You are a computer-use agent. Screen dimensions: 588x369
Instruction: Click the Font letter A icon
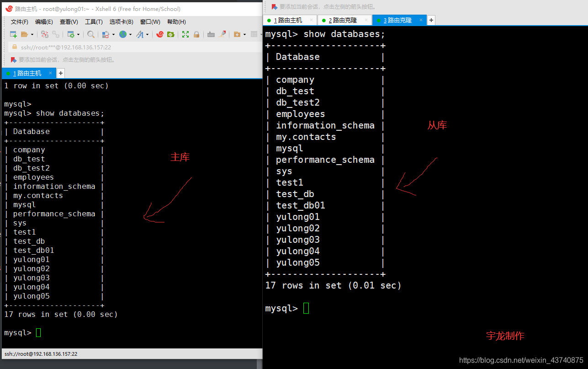[140, 34]
